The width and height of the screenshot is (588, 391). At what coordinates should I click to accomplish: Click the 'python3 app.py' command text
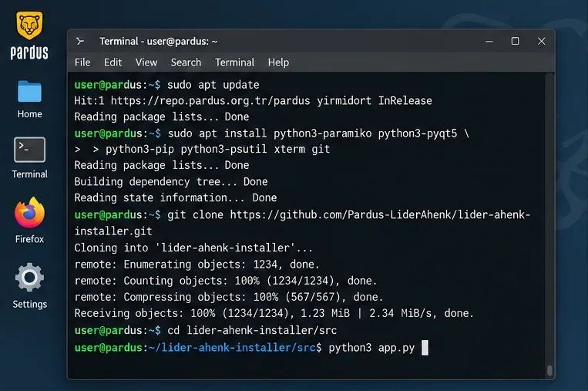371,348
